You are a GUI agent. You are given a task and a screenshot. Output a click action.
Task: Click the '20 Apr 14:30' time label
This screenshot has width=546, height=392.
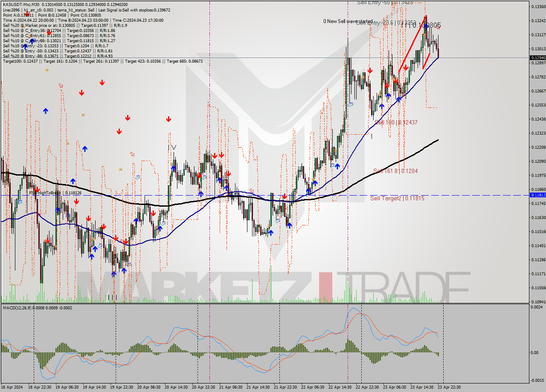coord(176,387)
